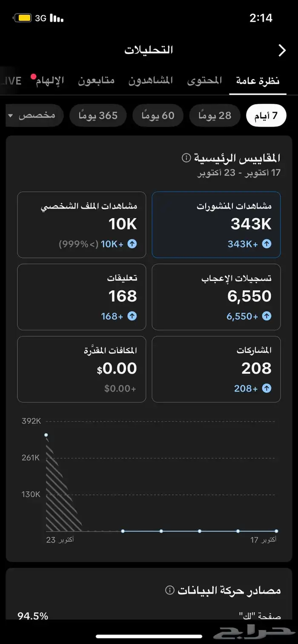Tap up-arrow icon under 6,550 likes
298x644 pixels.
pos(266,316)
